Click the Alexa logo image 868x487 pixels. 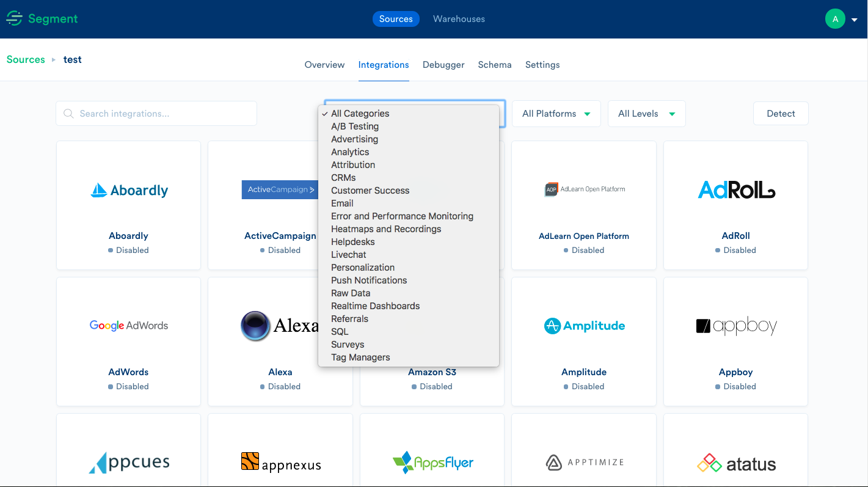click(280, 326)
